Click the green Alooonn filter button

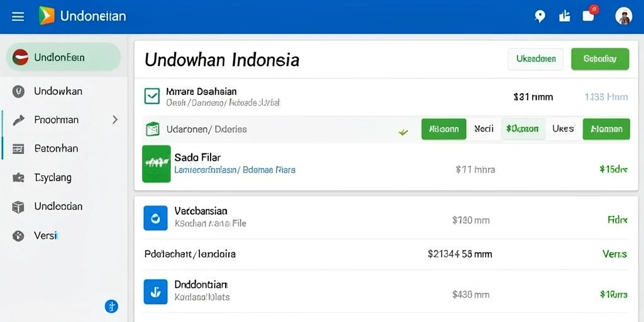[x=443, y=129]
